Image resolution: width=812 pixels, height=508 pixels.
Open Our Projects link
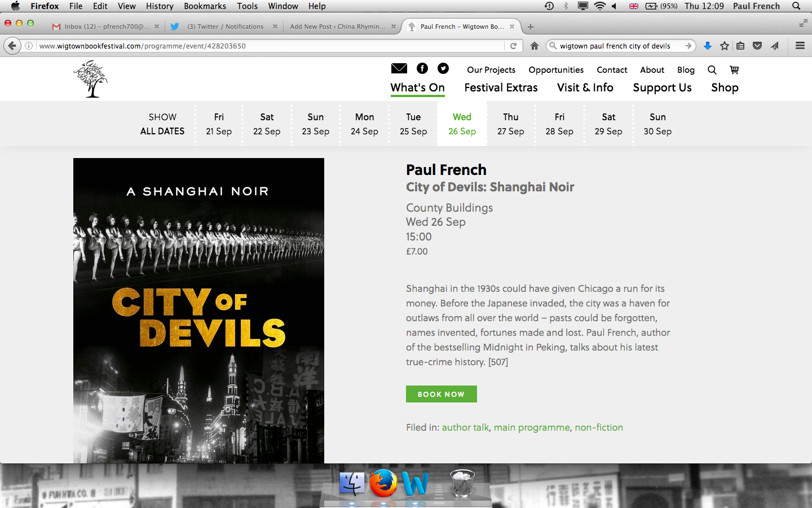pos(491,70)
